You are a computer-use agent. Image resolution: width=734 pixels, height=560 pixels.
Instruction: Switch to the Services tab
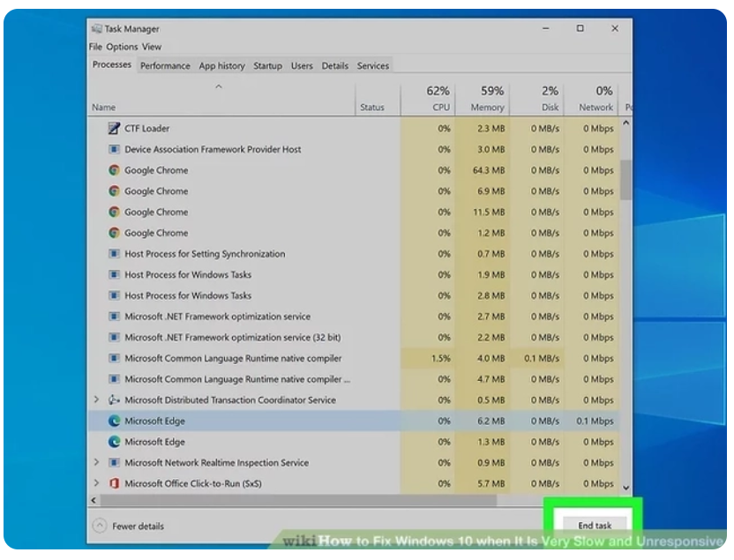click(x=373, y=66)
